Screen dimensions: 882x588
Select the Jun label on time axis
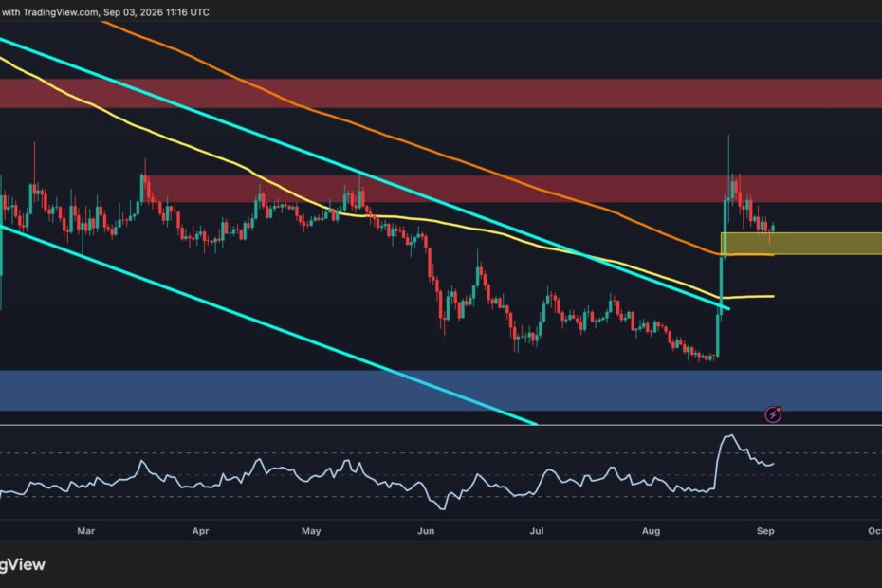coord(426,530)
